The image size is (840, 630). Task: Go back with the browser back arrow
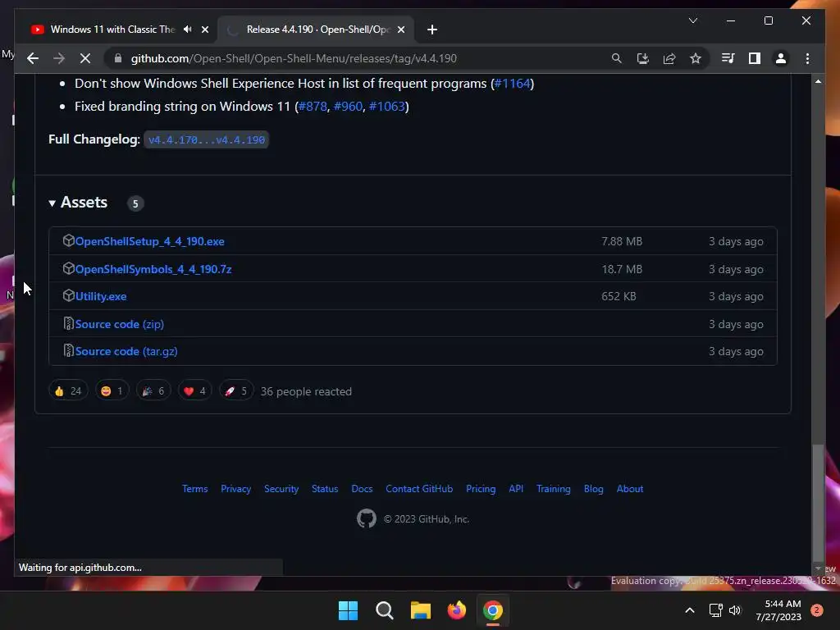point(33,58)
